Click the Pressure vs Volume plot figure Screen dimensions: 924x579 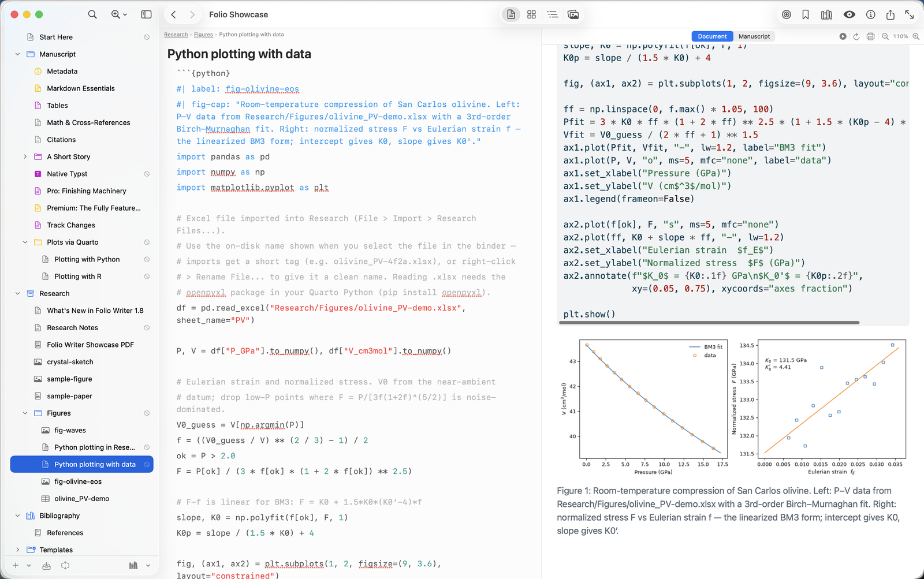tap(643, 406)
